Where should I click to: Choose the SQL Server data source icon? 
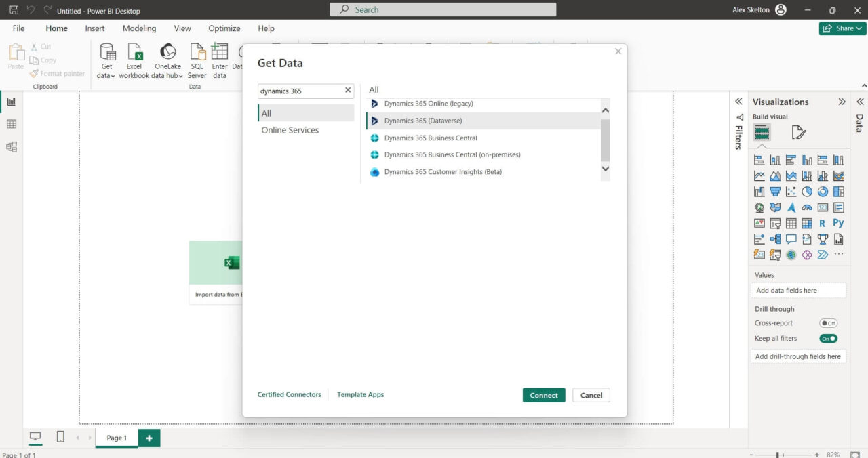tap(197, 61)
